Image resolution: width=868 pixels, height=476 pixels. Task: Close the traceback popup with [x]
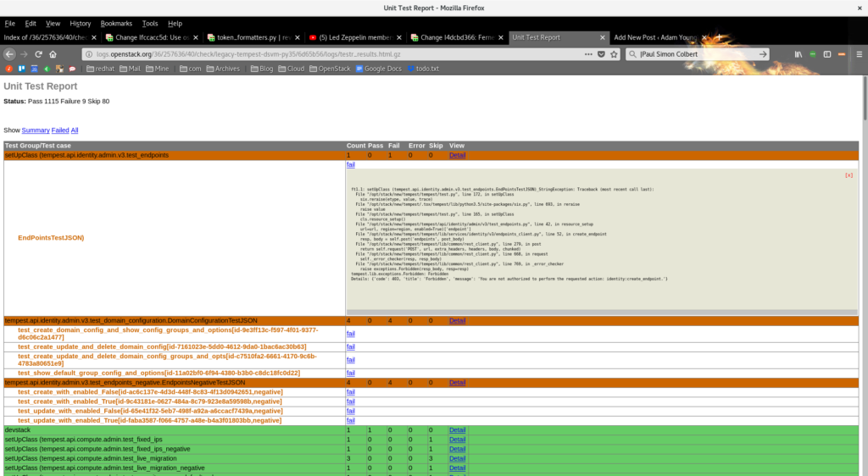pyautogui.click(x=849, y=175)
